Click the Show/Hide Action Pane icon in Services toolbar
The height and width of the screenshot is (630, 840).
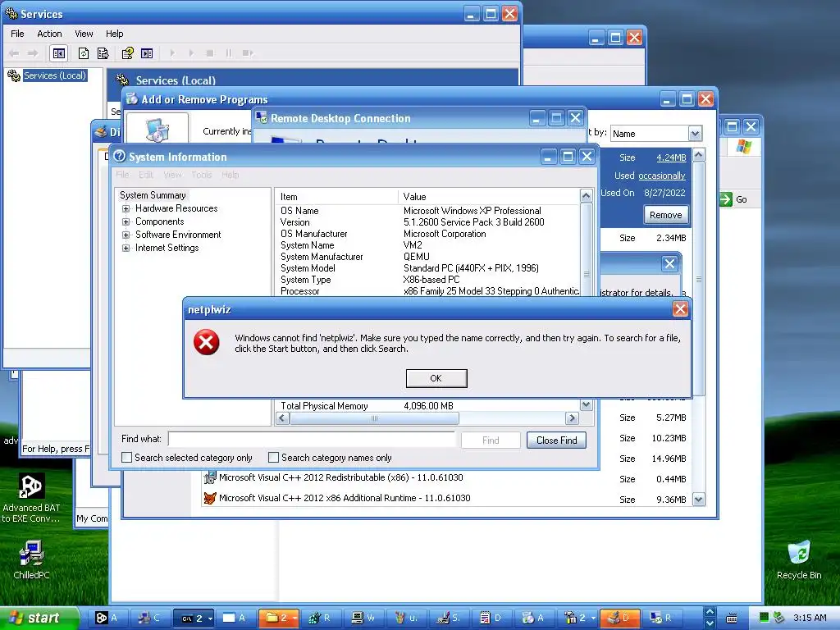tap(147, 53)
